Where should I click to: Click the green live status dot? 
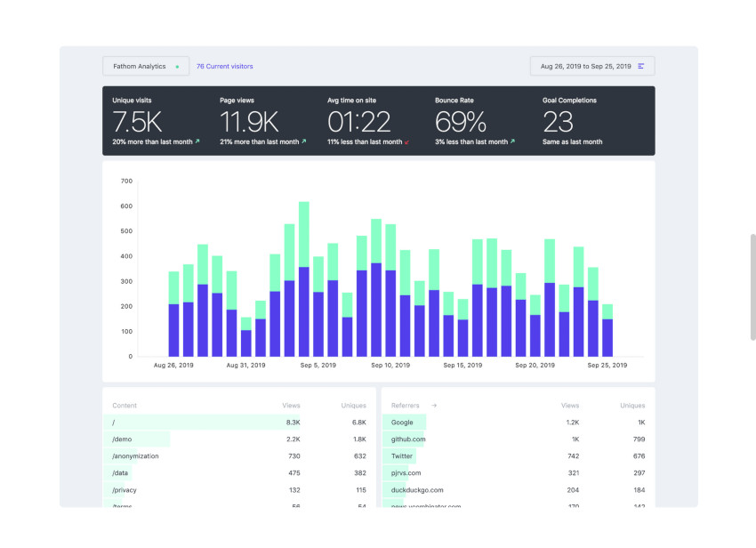(177, 67)
